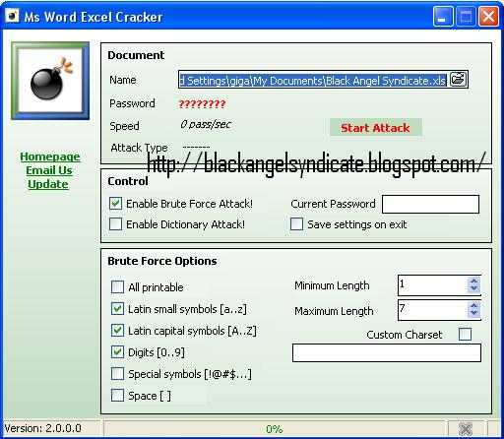This screenshot has width=504, height=439.
Task: Enable Special symbols checkbox
Action: coord(117,374)
